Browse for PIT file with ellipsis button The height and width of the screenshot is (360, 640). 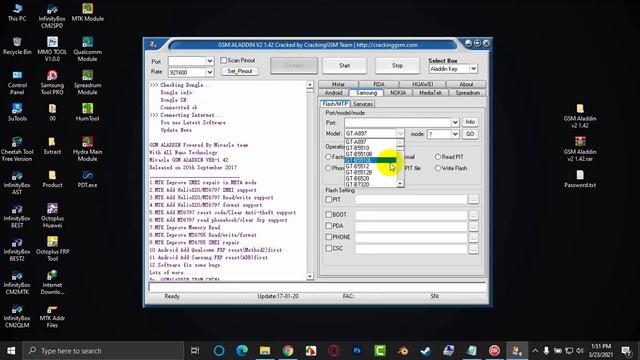pyautogui.click(x=473, y=200)
